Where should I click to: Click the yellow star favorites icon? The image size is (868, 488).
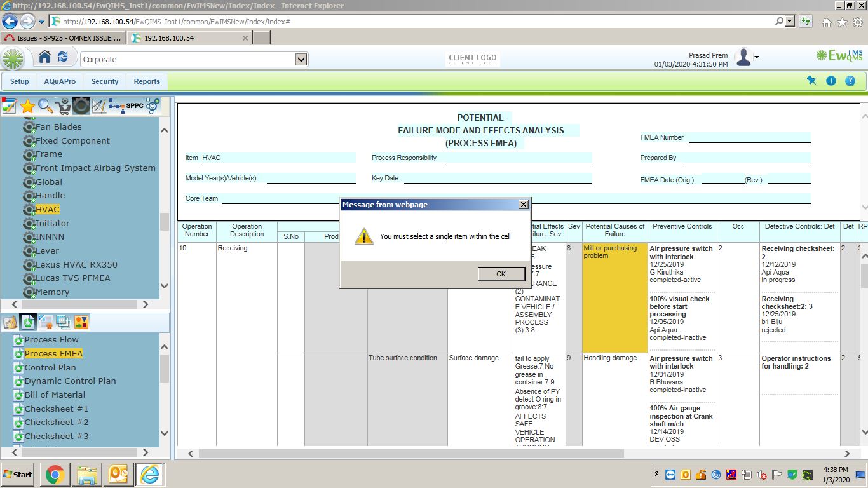point(27,106)
